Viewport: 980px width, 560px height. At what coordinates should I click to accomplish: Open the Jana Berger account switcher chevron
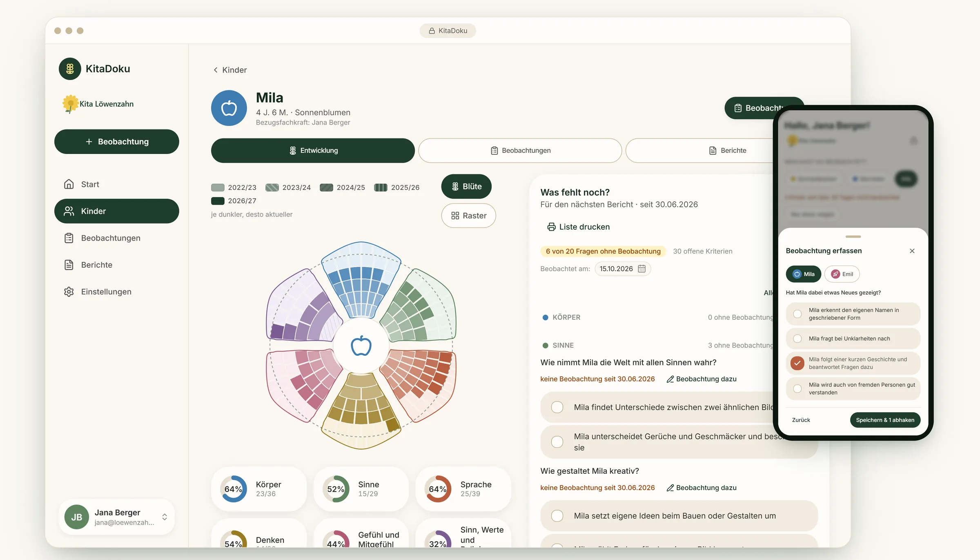[x=165, y=517]
